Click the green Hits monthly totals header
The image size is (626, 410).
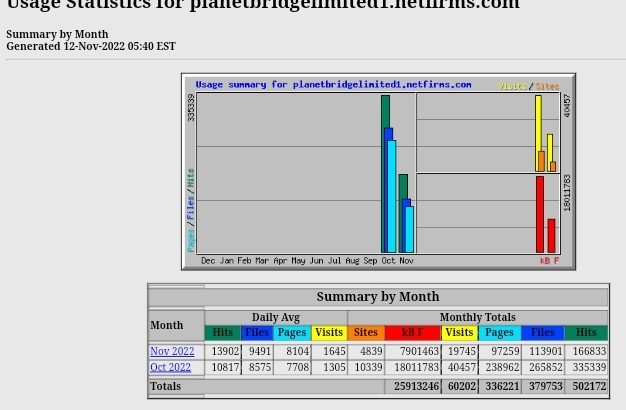point(586,333)
